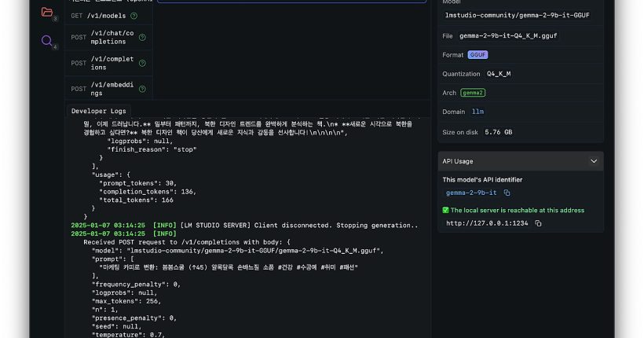644x338 pixels.
Task: Click the llm domain tag
Action: point(478,112)
